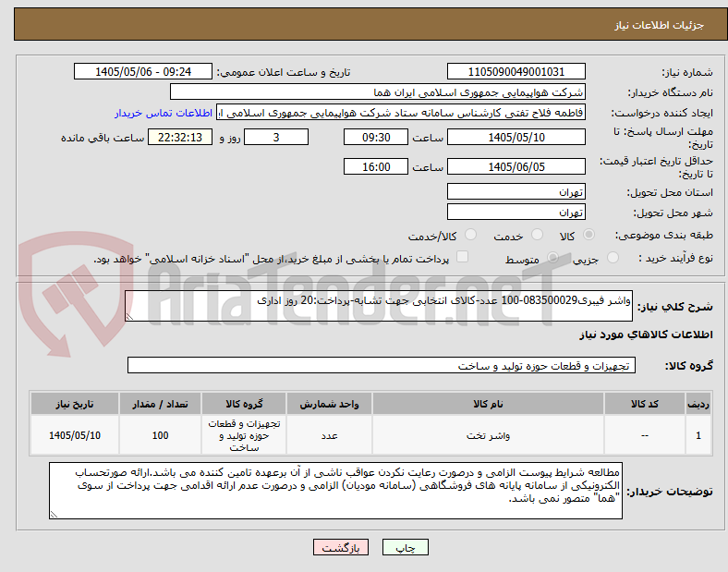Click the need date cell 1405/05/10 in table
This screenshot has height=572, width=728.
pos(75,435)
